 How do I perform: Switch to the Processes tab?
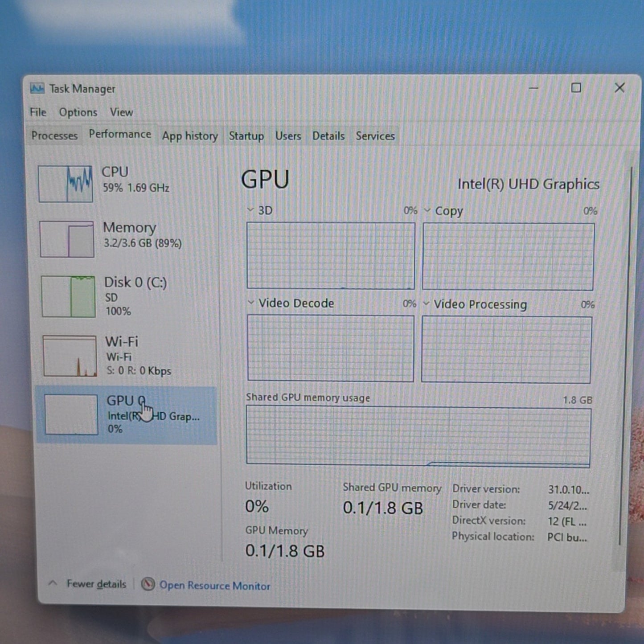pyautogui.click(x=54, y=135)
